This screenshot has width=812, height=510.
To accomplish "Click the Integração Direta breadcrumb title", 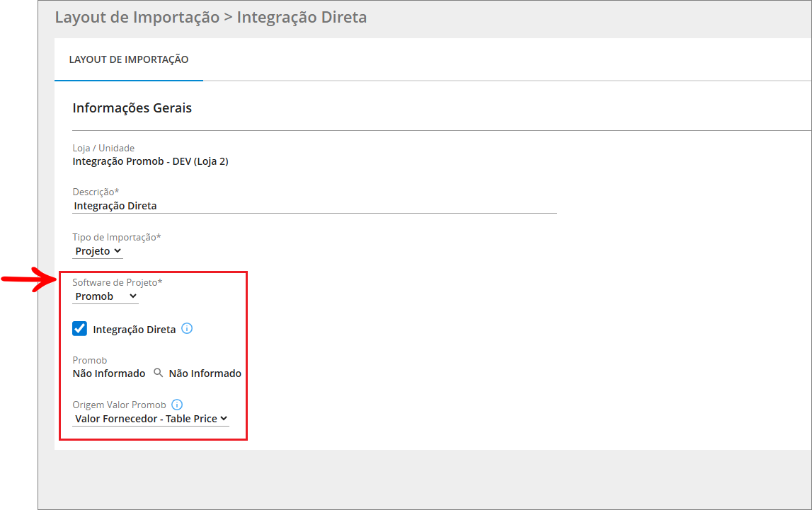I will [302, 18].
